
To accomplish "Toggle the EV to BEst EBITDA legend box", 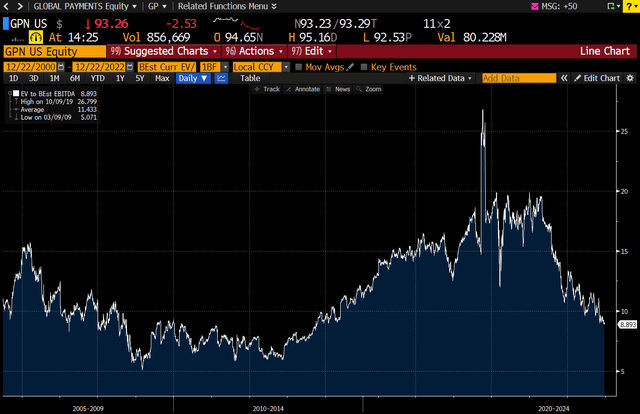I will tap(16, 93).
